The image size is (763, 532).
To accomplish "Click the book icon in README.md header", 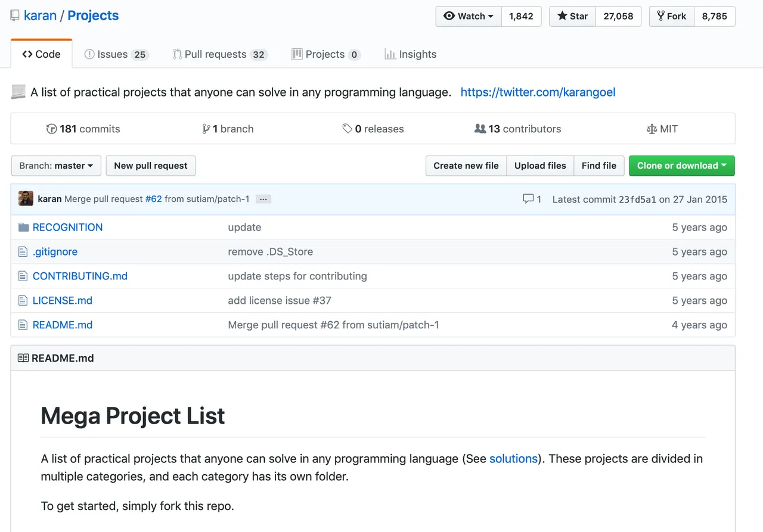I will [x=23, y=358].
